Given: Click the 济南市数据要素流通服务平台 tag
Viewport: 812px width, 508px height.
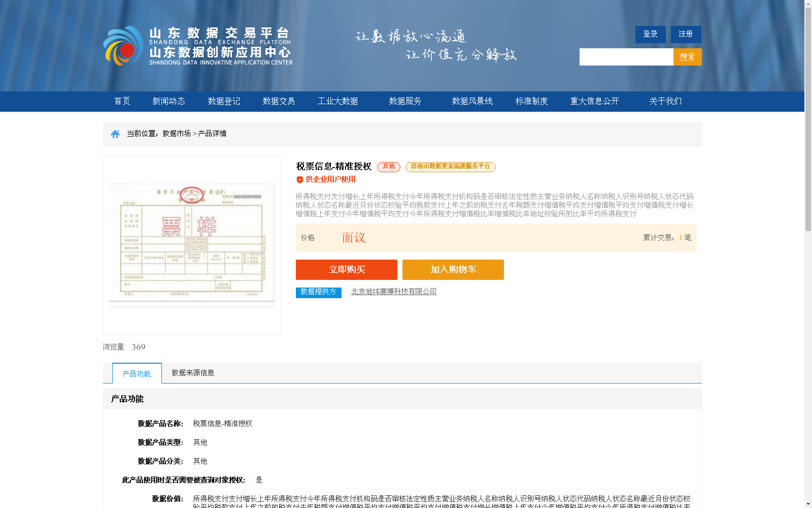Looking at the screenshot, I should point(451,167).
